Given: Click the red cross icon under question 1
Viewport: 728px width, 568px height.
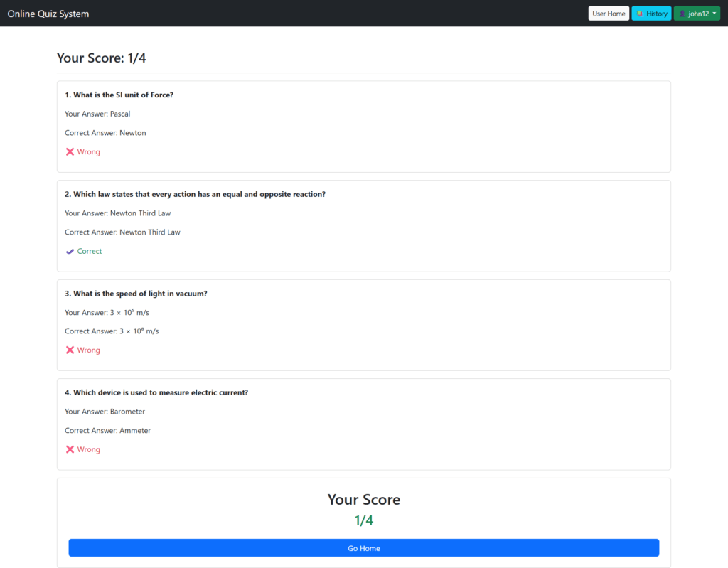Looking at the screenshot, I should coord(70,151).
